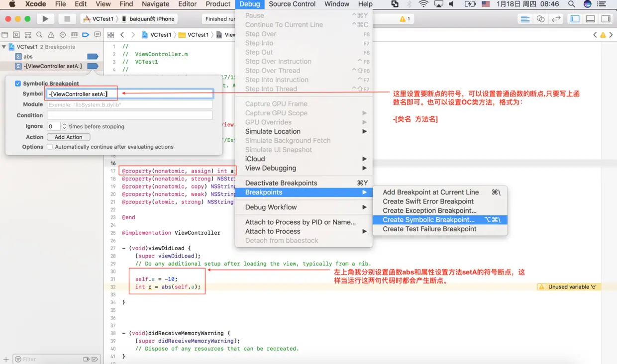
Task: Jump to previous issue arrow
Action: [x=595, y=35]
